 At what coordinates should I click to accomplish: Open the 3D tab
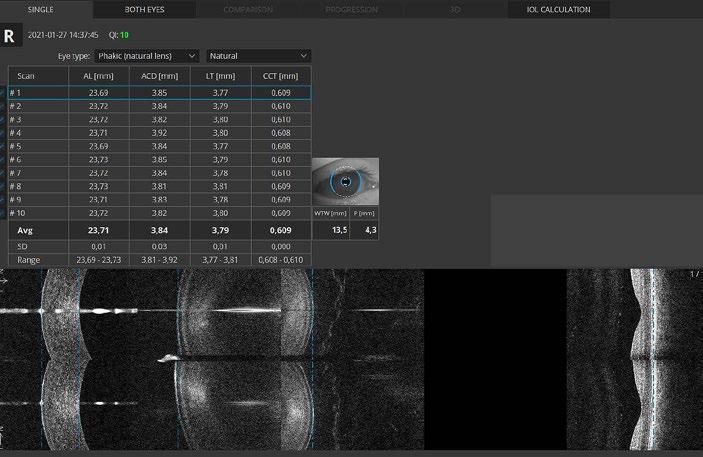pyautogui.click(x=455, y=9)
